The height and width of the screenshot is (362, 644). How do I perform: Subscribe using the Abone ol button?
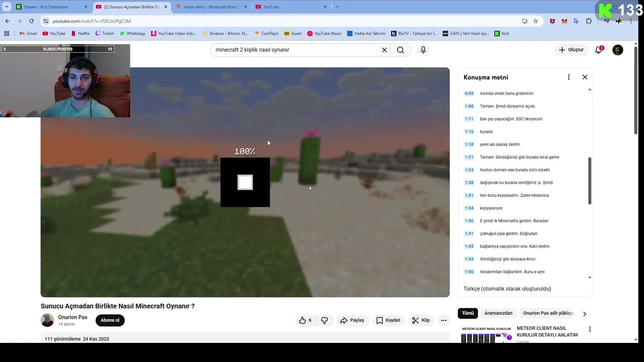pyautogui.click(x=110, y=320)
